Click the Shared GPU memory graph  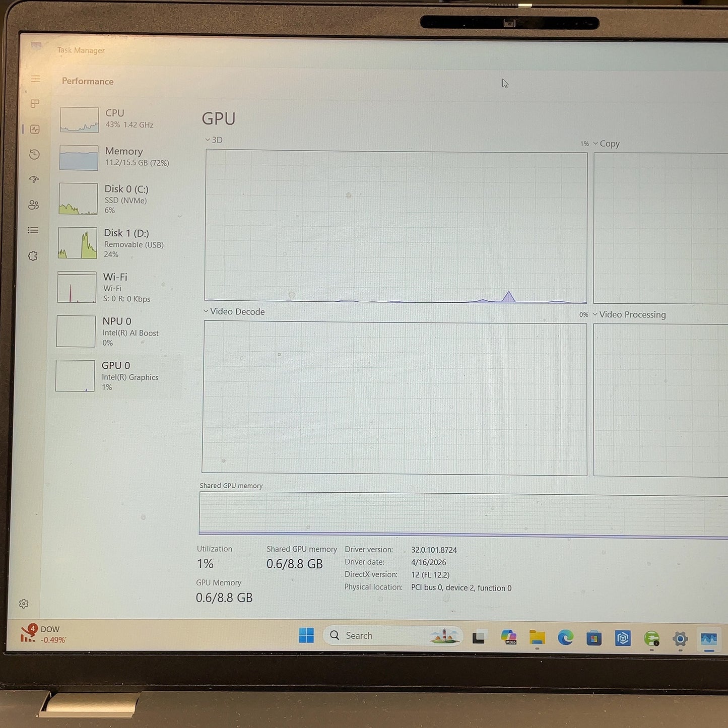coord(464,515)
